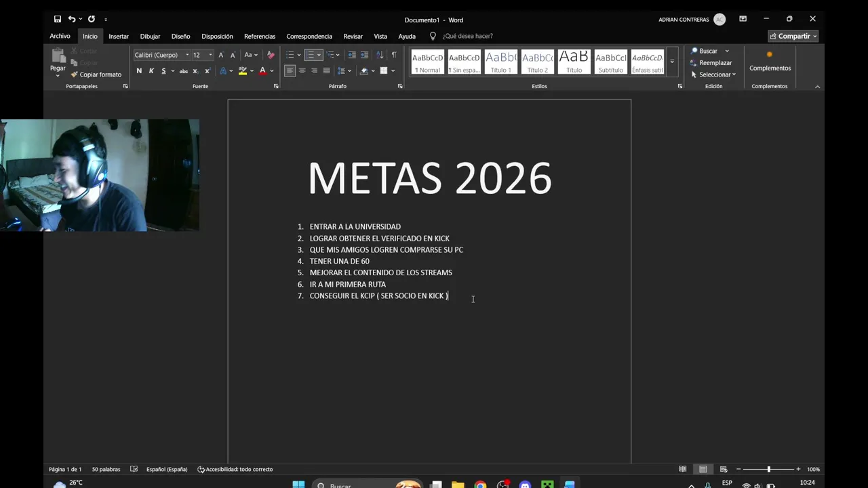Click the subscript x₂ icon
The height and width of the screenshot is (488, 868).
tap(195, 70)
